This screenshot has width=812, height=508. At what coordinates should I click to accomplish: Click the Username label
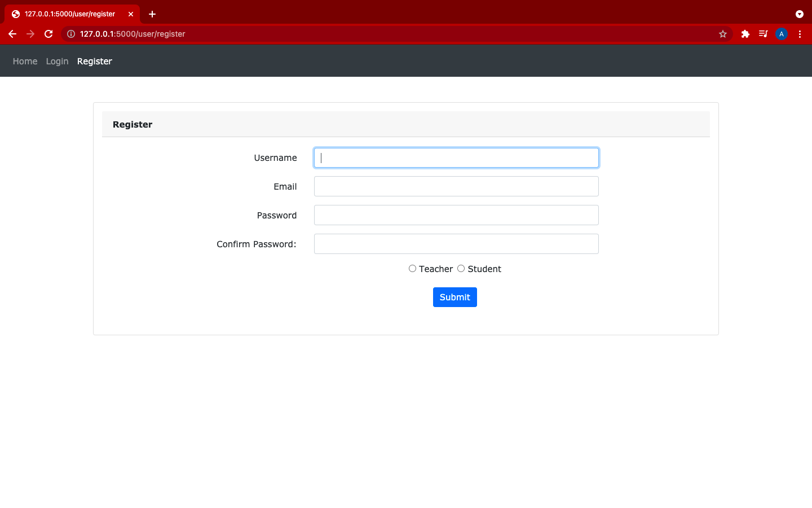coord(275,157)
